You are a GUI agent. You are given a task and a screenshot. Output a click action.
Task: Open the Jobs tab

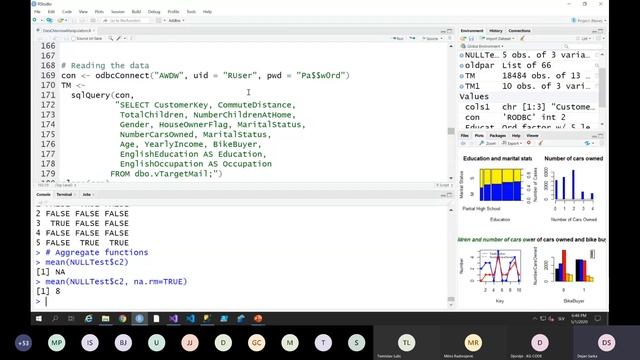click(87, 195)
